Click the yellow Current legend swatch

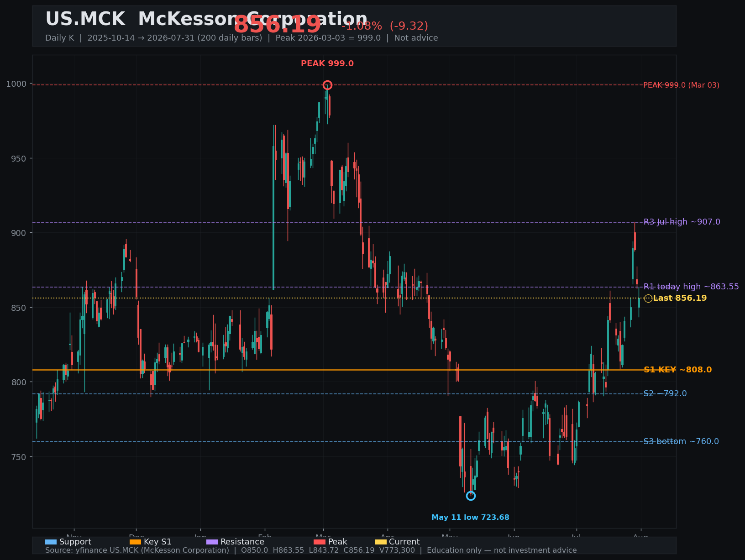pos(381,542)
